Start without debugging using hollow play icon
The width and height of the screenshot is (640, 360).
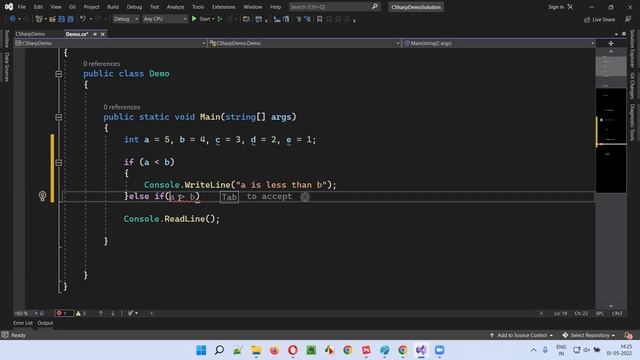point(220,19)
